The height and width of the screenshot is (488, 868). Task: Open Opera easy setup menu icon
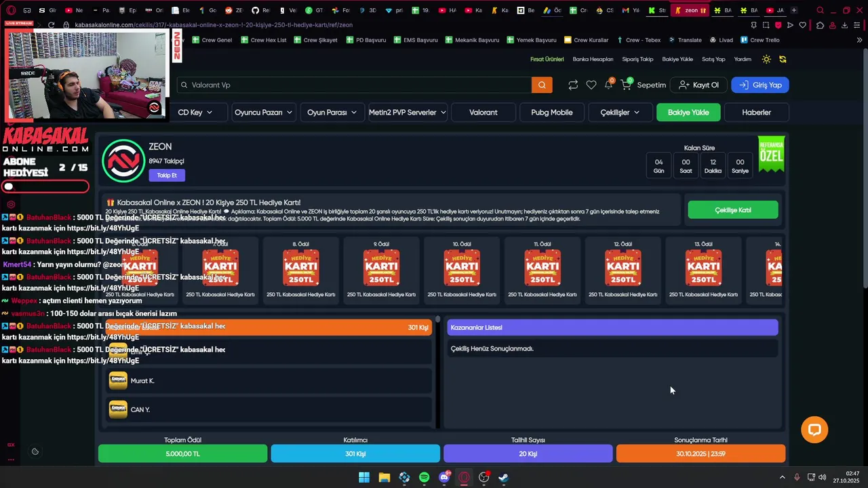tap(858, 25)
